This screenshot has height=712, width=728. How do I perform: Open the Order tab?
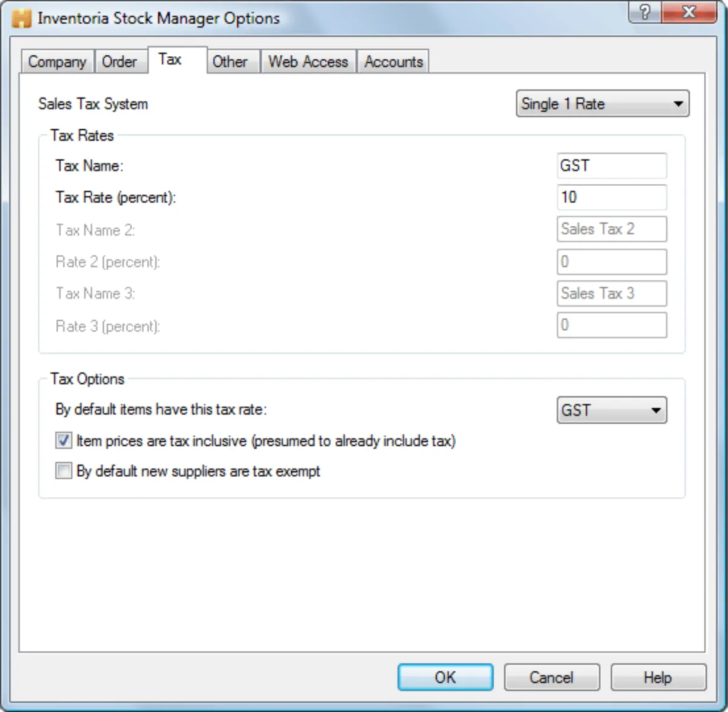pos(120,62)
